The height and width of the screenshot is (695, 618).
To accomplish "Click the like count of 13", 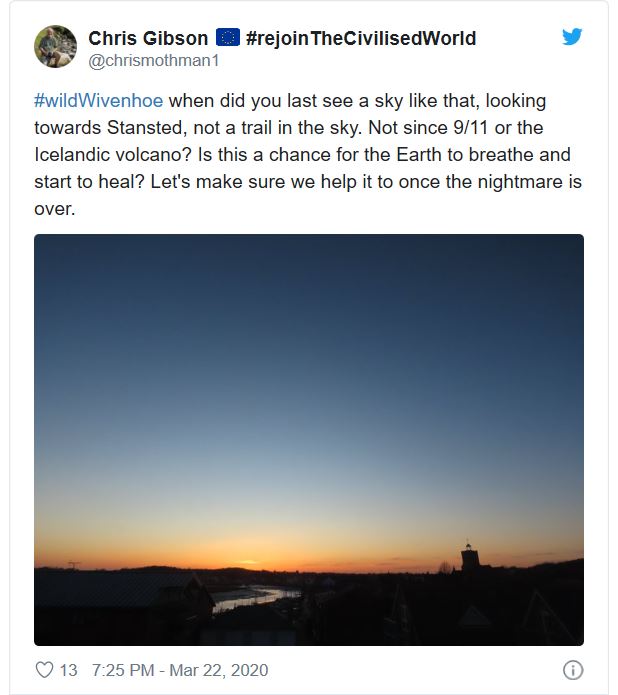I will click(x=68, y=670).
